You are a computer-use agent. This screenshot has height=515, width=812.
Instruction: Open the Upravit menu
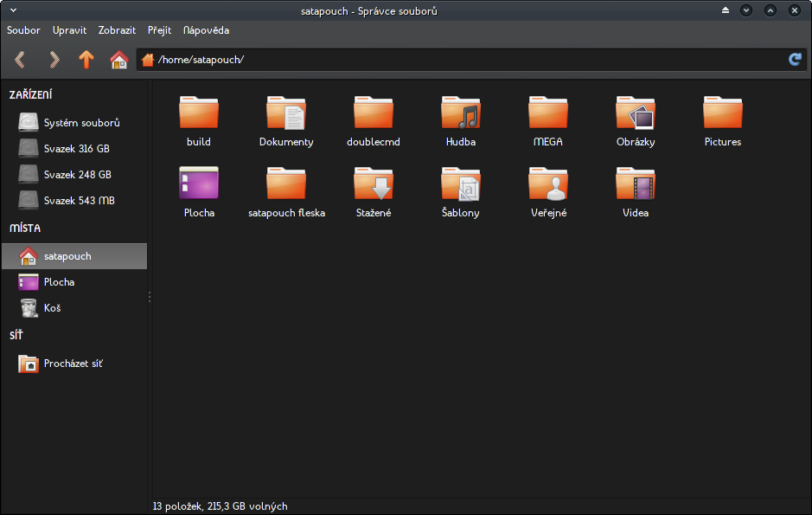(x=69, y=30)
